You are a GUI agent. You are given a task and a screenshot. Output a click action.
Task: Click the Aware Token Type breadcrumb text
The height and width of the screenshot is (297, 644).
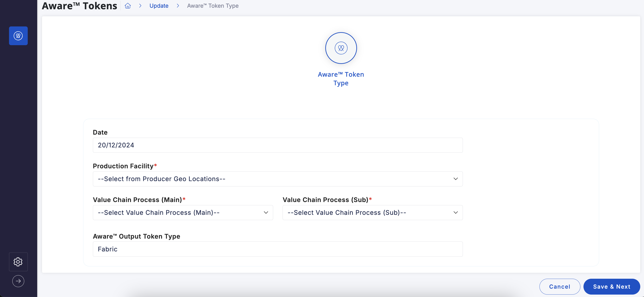[213, 6]
